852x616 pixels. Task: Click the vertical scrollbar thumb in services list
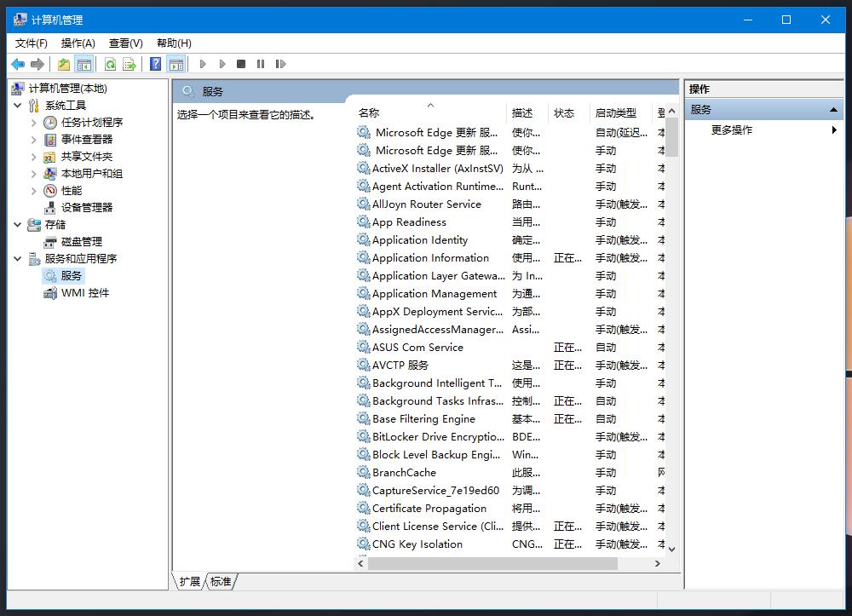click(x=671, y=137)
